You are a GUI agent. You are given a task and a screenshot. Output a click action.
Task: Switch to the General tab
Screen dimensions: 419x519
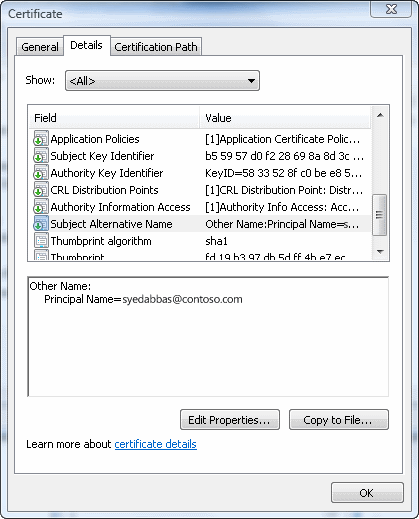click(40, 47)
